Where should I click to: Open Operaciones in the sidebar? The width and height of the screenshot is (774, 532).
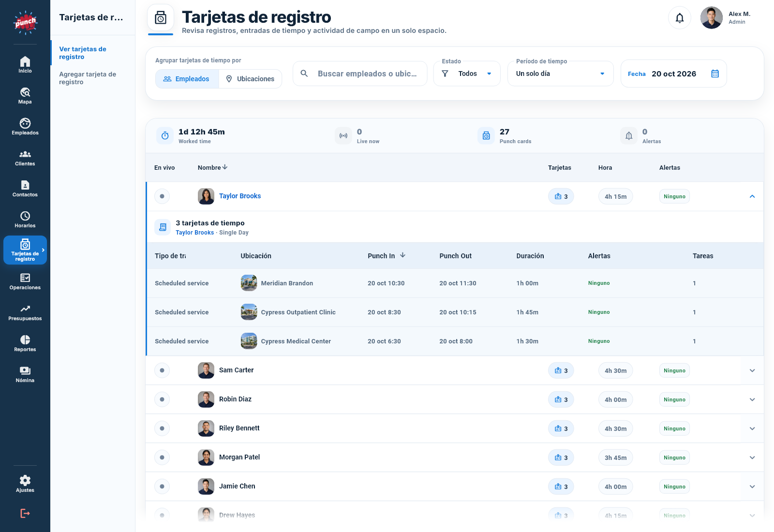click(25, 281)
